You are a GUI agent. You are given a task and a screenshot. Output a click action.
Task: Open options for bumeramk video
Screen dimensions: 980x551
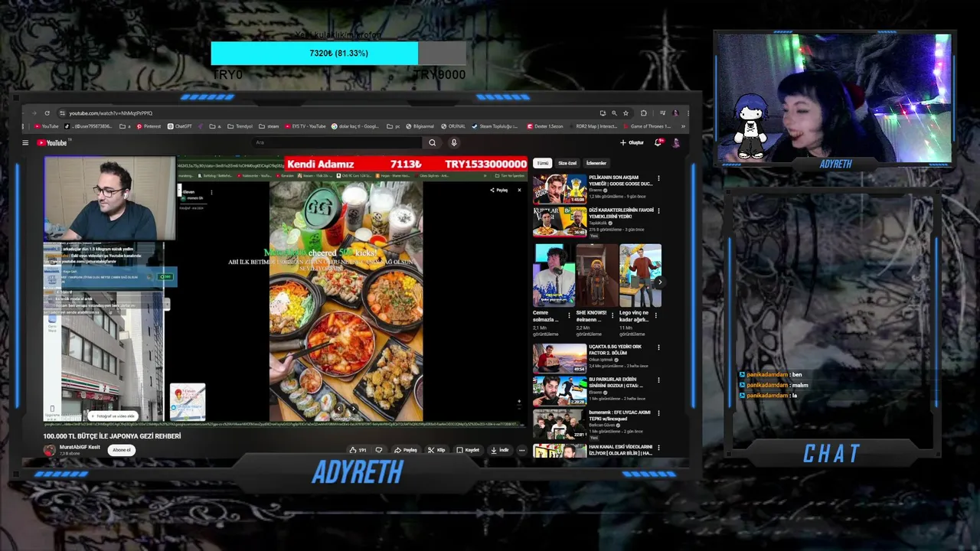tap(658, 414)
